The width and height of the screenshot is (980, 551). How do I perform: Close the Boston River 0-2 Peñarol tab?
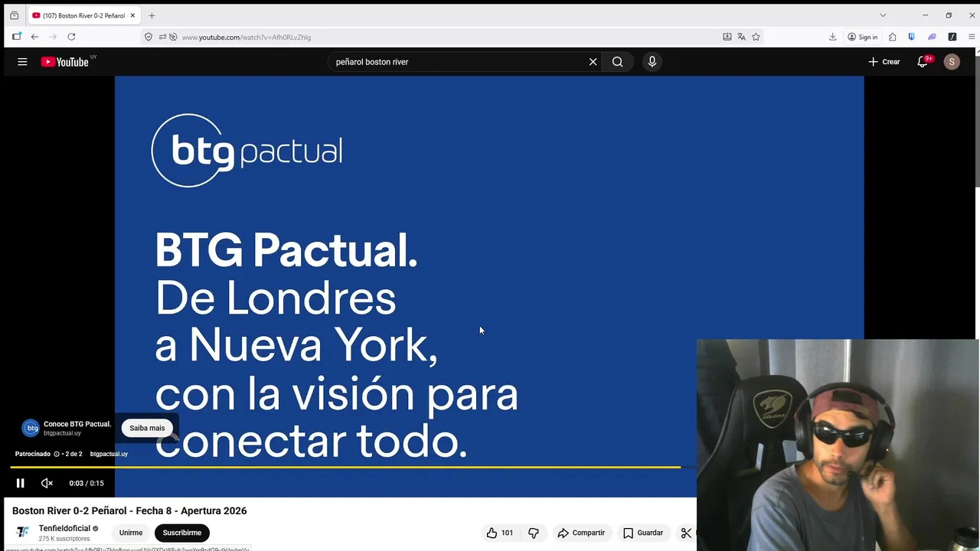click(132, 15)
